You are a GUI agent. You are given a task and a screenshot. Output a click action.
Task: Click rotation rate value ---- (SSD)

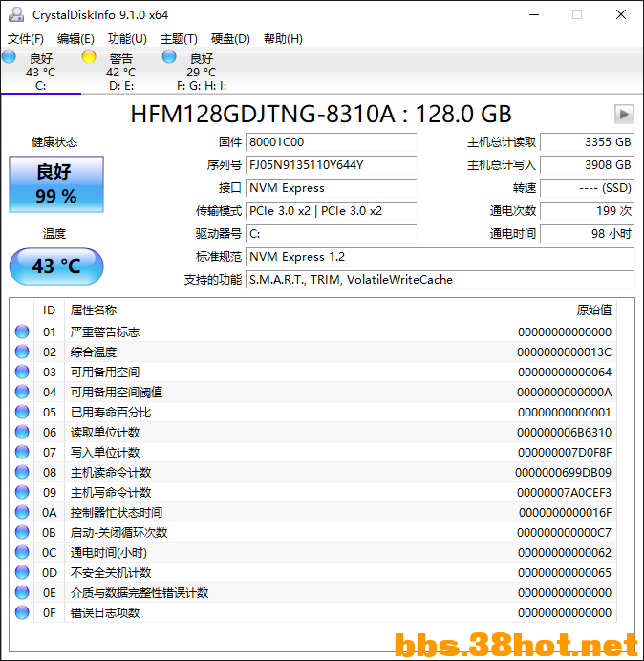(x=588, y=188)
